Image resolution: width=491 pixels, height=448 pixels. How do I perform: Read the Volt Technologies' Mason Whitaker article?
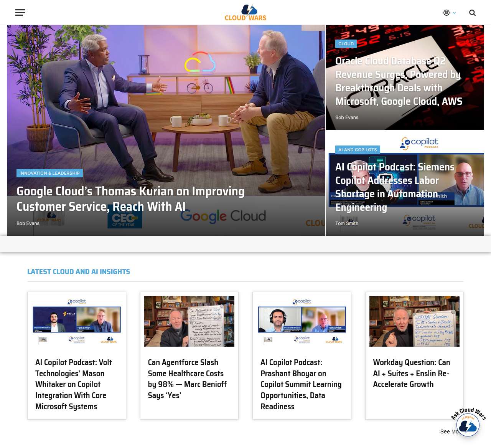coord(74,384)
